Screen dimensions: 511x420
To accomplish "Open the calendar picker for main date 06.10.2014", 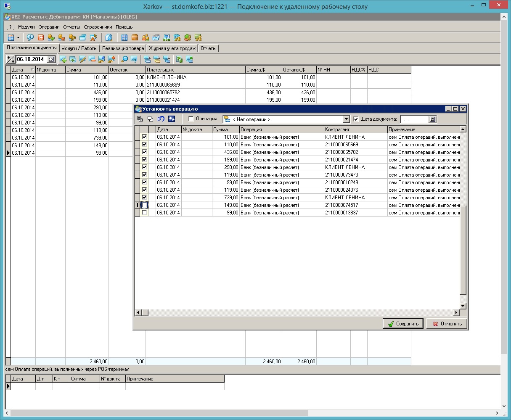I will (x=51, y=59).
